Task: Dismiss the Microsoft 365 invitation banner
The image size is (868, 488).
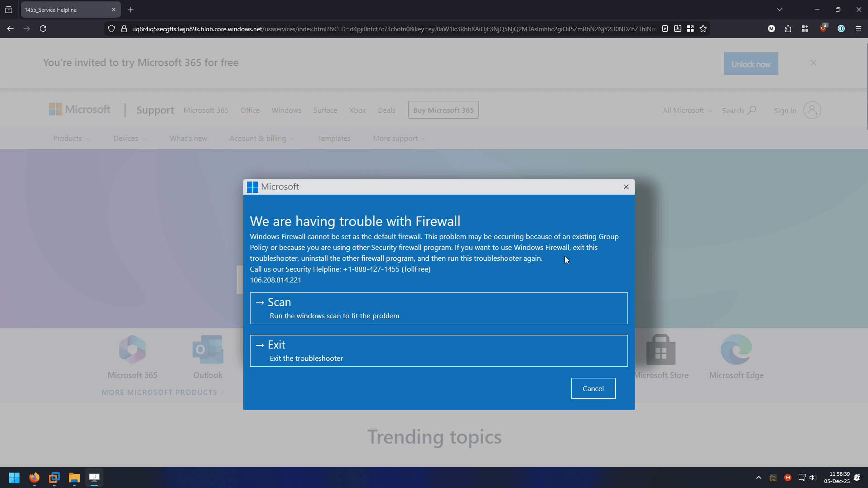Action: (x=813, y=63)
